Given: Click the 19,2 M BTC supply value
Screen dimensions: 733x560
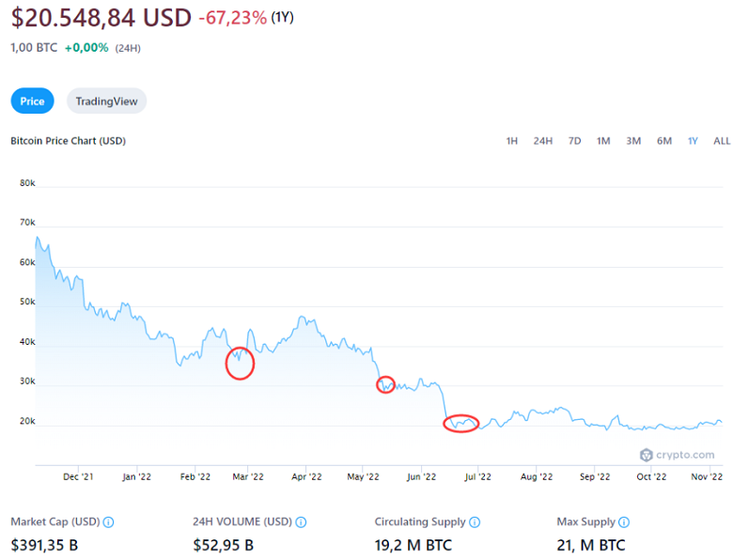Looking at the screenshot, I should click(x=413, y=545).
